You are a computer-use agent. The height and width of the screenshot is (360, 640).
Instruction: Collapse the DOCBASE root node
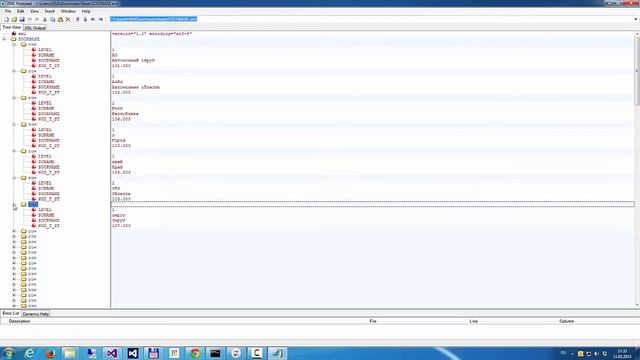click(4, 39)
